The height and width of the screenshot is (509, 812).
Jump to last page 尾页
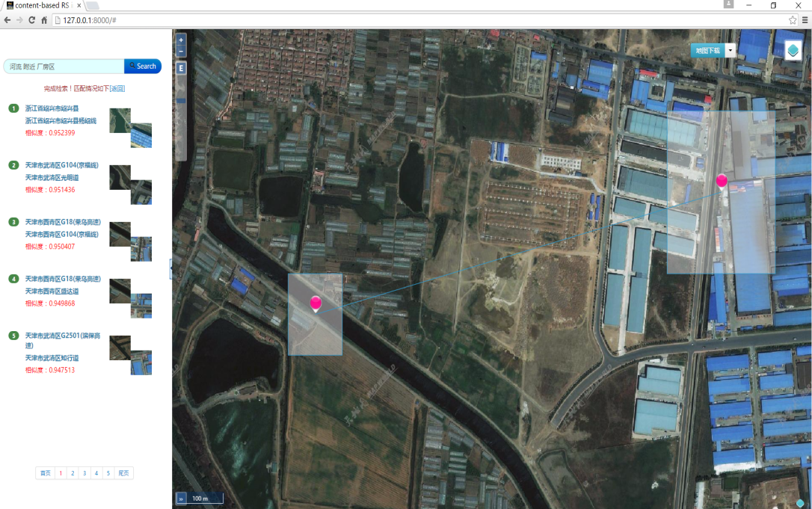tap(123, 473)
